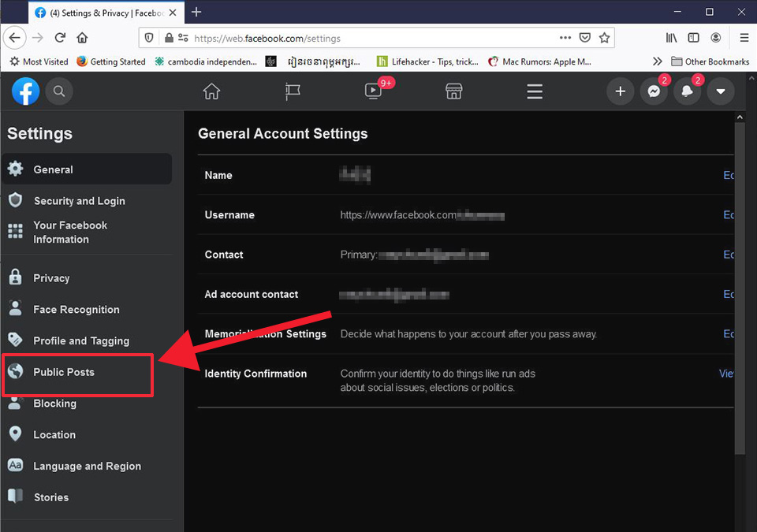Open the Pages flag icon
This screenshot has width=757, height=532.
(x=293, y=91)
